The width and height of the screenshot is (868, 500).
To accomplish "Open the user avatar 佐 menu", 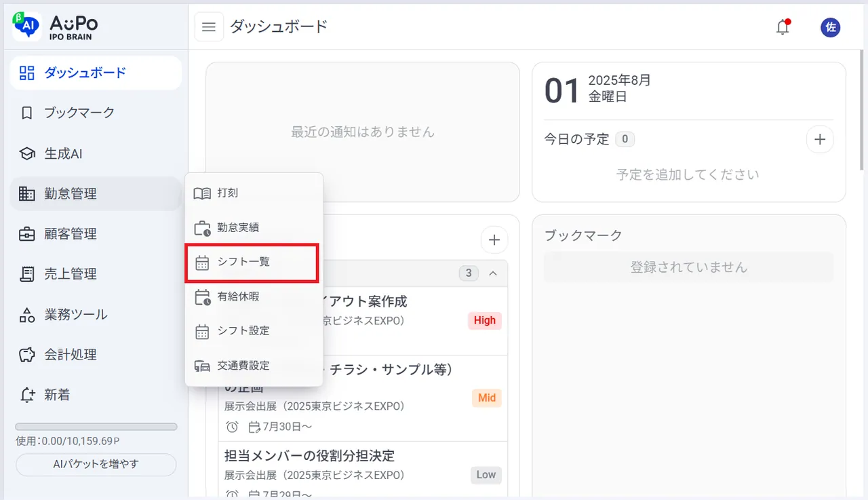I will click(830, 27).
